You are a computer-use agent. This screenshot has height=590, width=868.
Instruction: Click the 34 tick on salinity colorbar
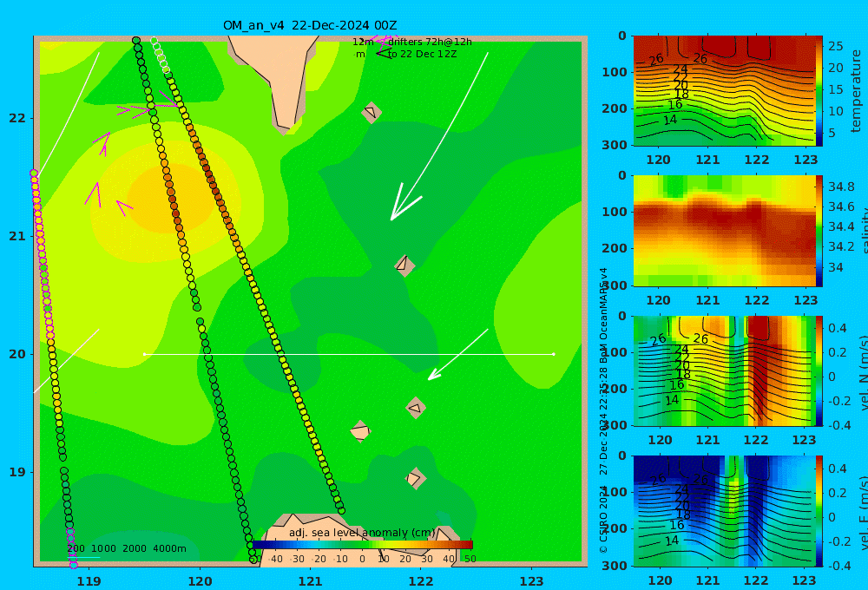pos(835,267)
